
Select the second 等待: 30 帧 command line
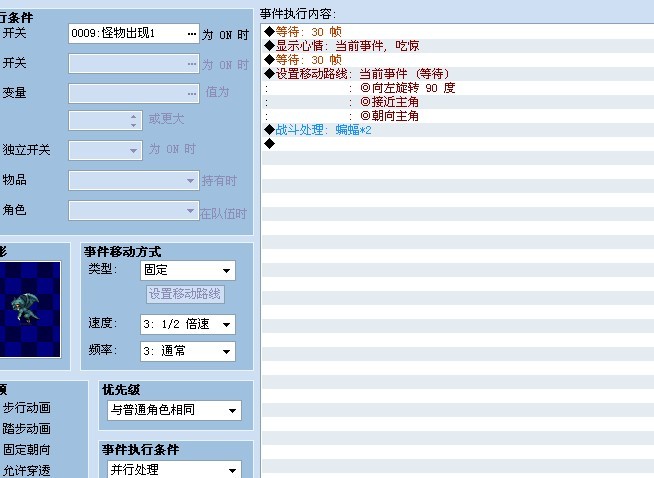(x=458, y=60)
